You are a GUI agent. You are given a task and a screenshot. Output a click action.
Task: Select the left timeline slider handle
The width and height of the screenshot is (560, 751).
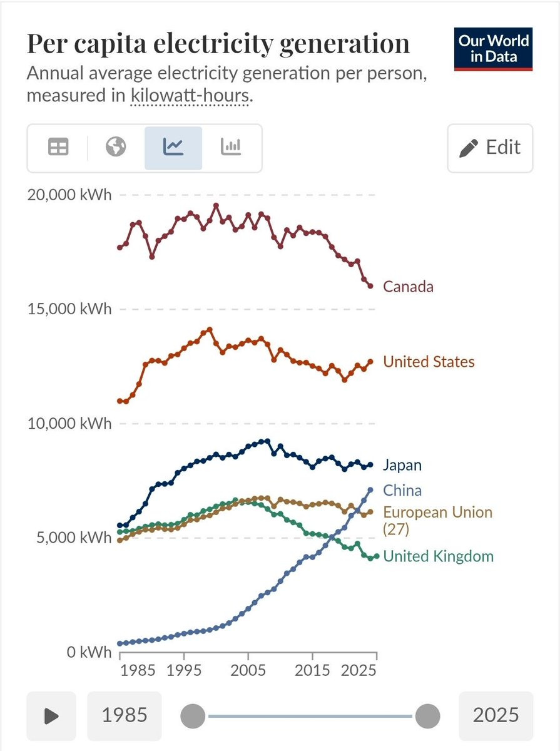[x=193, y=716]
